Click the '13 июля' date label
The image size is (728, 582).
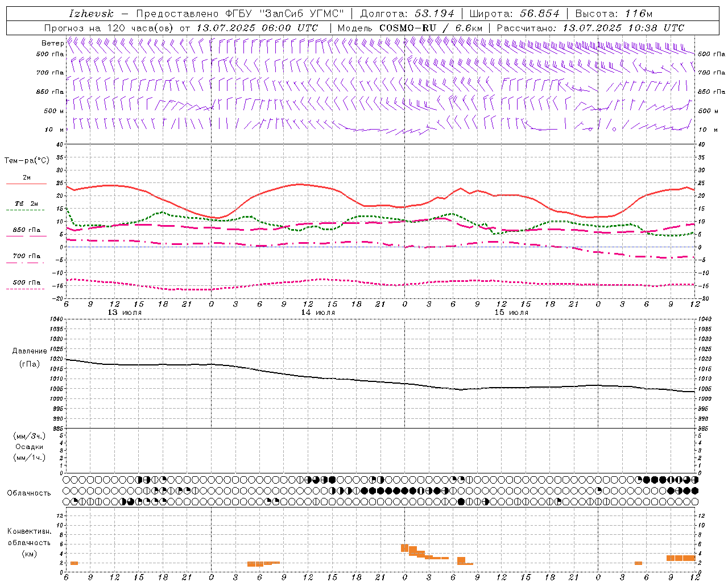point(125,313)
